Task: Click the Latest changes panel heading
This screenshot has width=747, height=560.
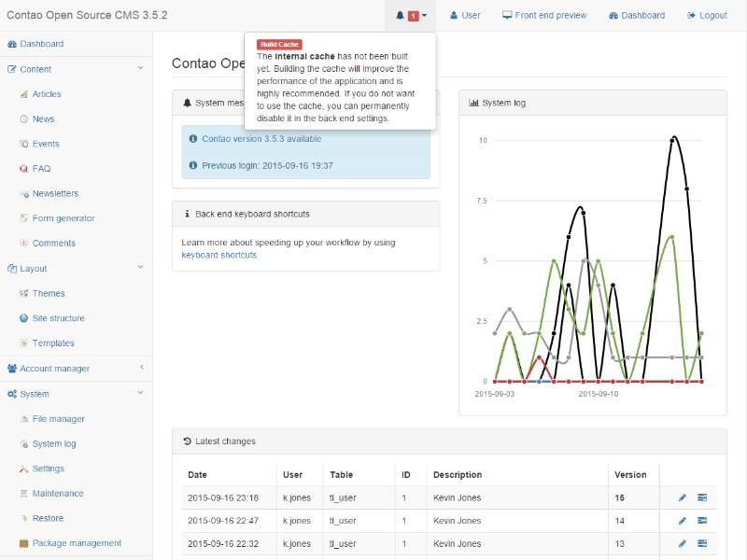Action: [x=449, y=441]
